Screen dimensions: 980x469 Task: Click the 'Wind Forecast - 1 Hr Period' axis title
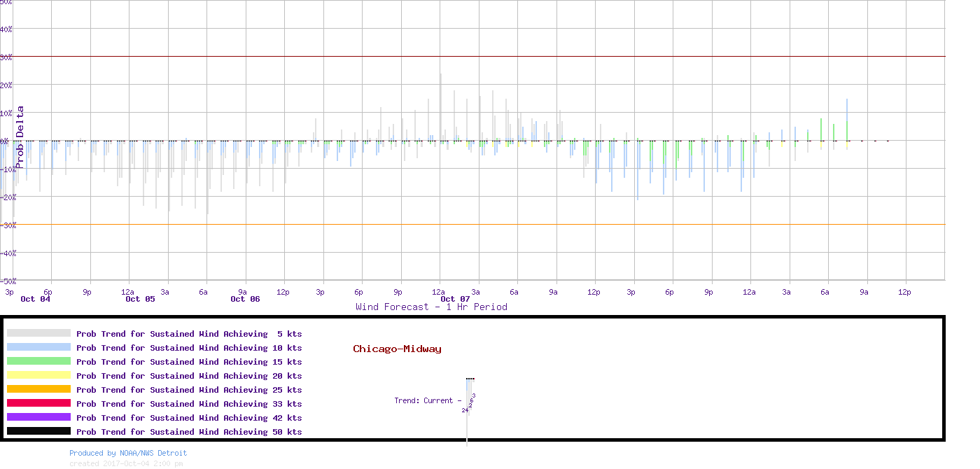[x=431, y=307]
